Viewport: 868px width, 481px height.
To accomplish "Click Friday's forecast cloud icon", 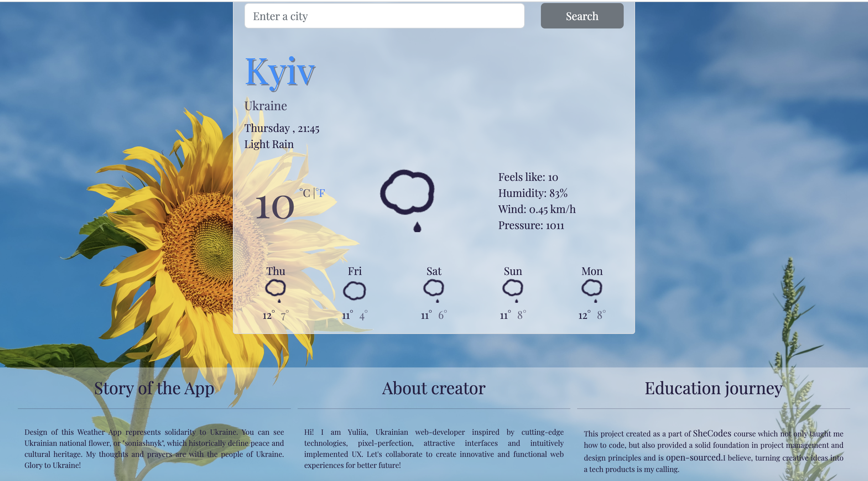I will tap(355, 291).
